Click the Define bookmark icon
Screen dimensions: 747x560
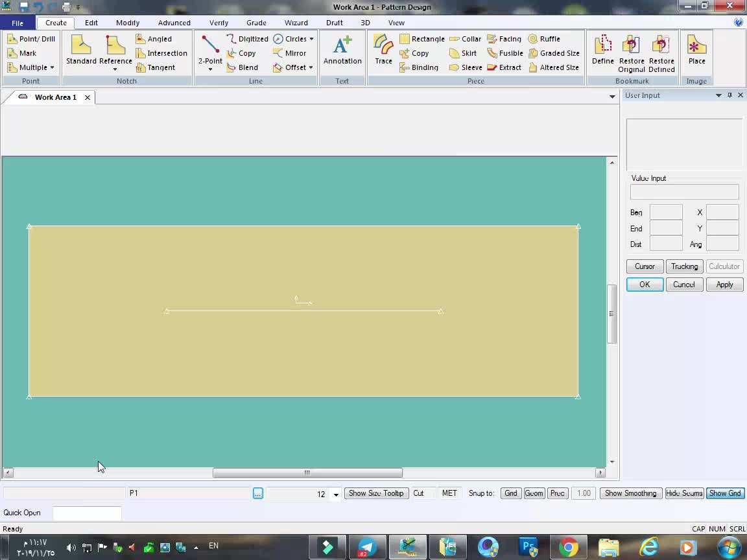(602, 51)
